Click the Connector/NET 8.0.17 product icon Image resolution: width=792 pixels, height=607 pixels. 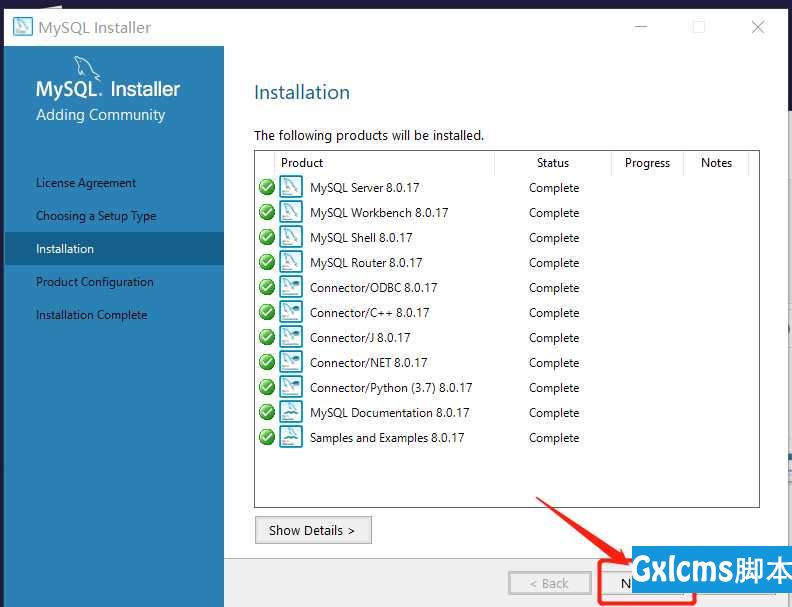coord(291,362)
